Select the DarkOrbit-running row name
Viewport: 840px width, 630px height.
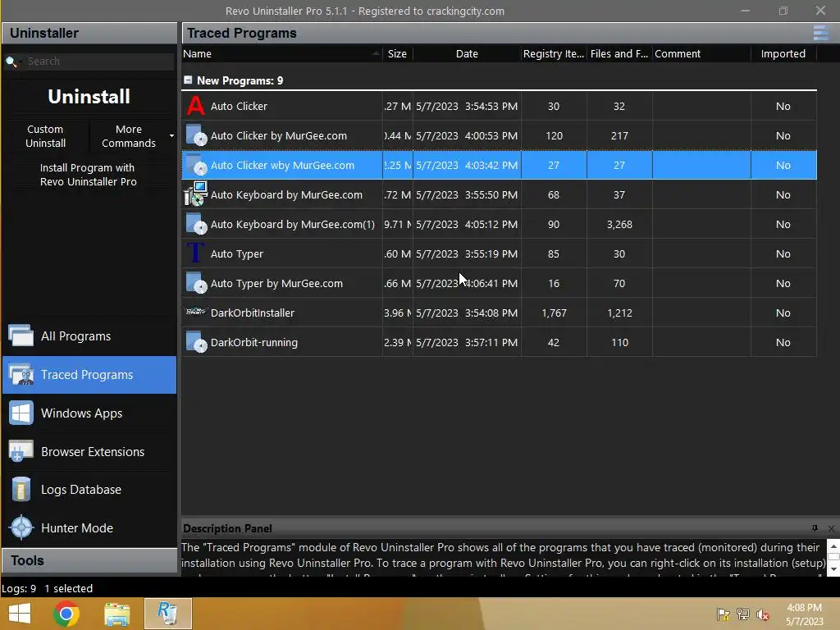click(254, 342)
